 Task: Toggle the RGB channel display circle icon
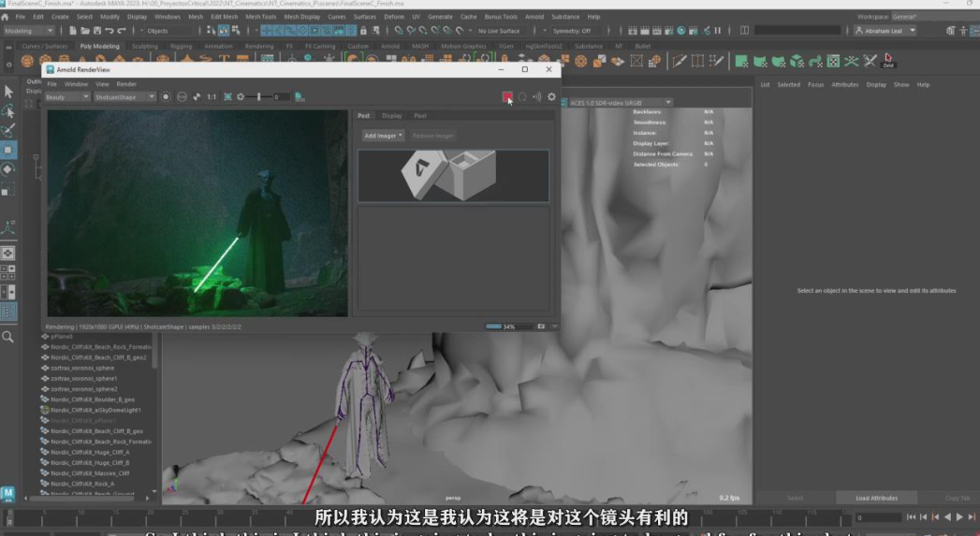coord(166,97)
